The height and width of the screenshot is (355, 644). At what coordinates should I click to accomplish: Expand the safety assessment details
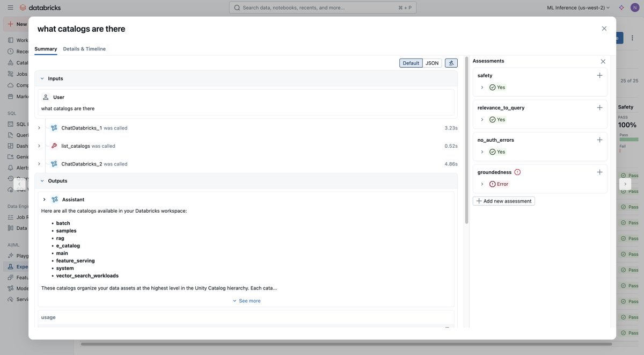482,87
